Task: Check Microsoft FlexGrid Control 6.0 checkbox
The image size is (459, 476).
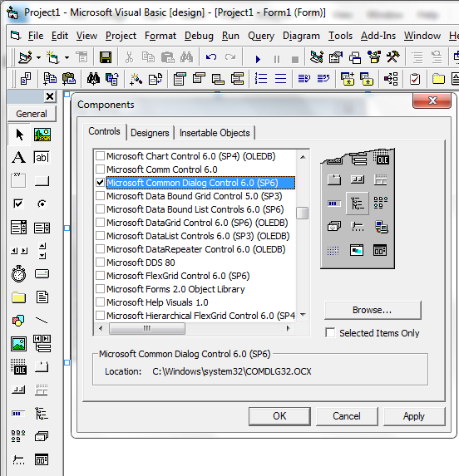Action: (x=100, y=276)
